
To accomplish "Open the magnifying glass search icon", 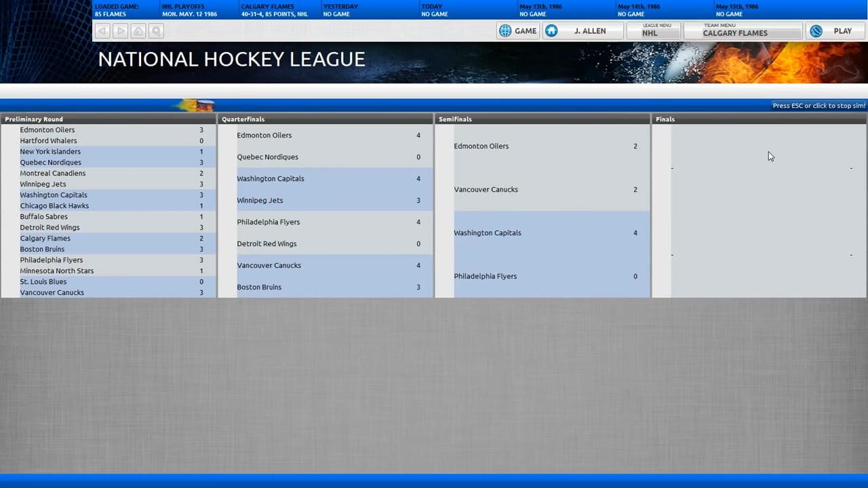I will 156,30.
